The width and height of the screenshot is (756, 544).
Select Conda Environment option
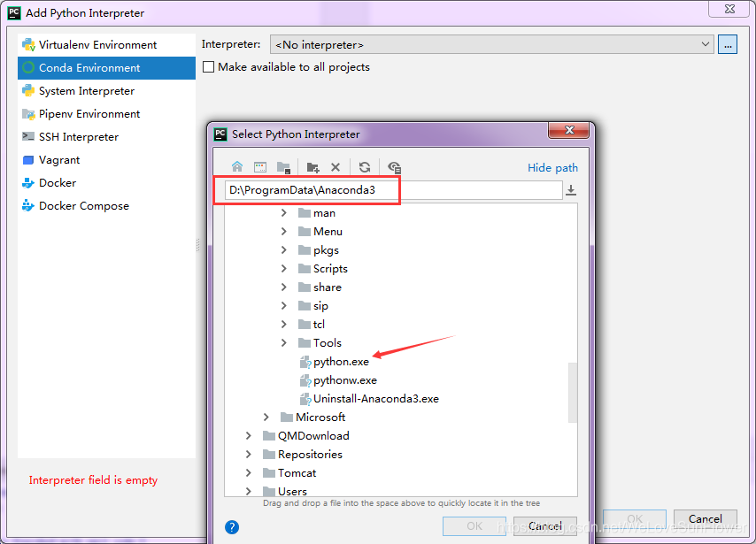[x=106, y=68]
